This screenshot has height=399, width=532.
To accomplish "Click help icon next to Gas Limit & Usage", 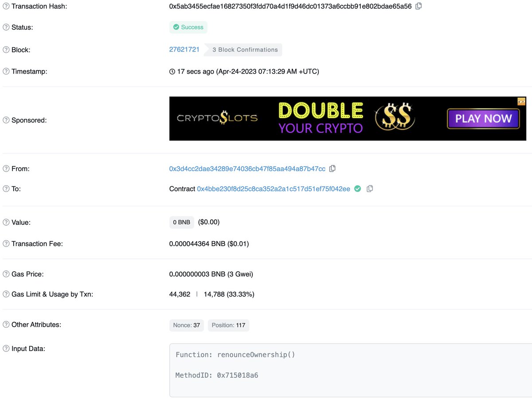I will 6,294.
